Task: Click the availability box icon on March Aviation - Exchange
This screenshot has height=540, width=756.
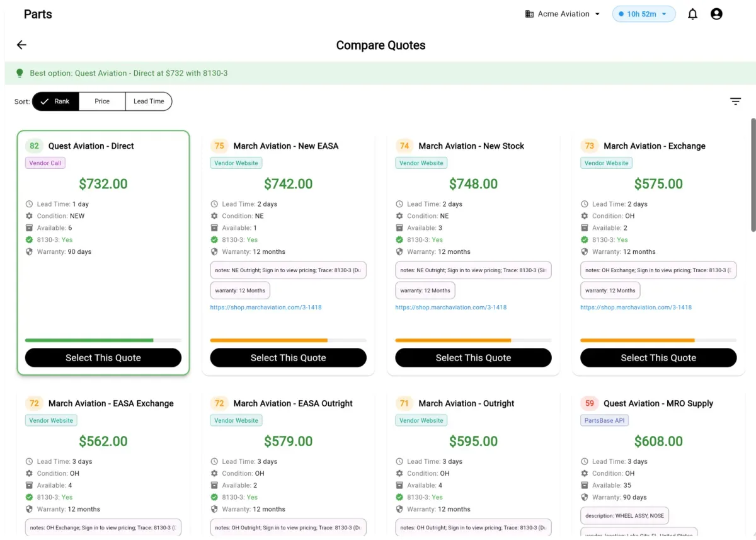Action: pyautogui.click(x=585, y=228)
